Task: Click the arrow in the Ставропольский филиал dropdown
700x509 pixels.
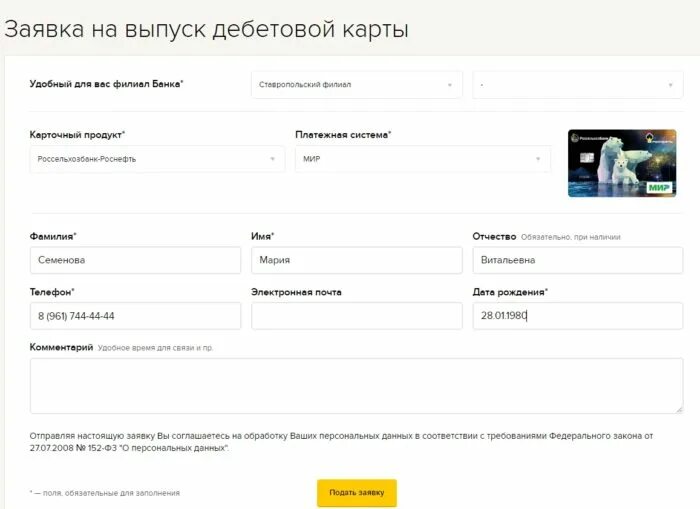Action: point(450,85)
